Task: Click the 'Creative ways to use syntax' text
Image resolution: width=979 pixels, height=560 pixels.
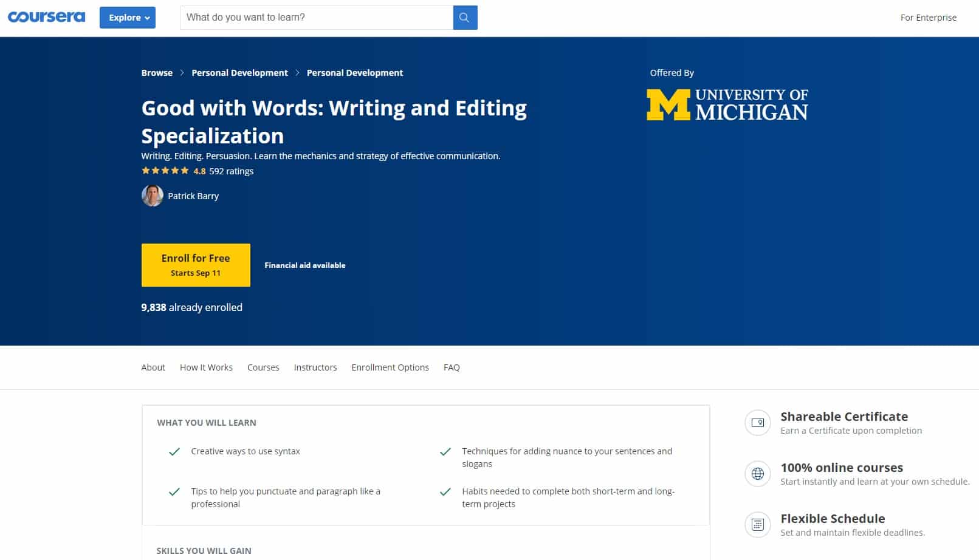Action: 246,451
